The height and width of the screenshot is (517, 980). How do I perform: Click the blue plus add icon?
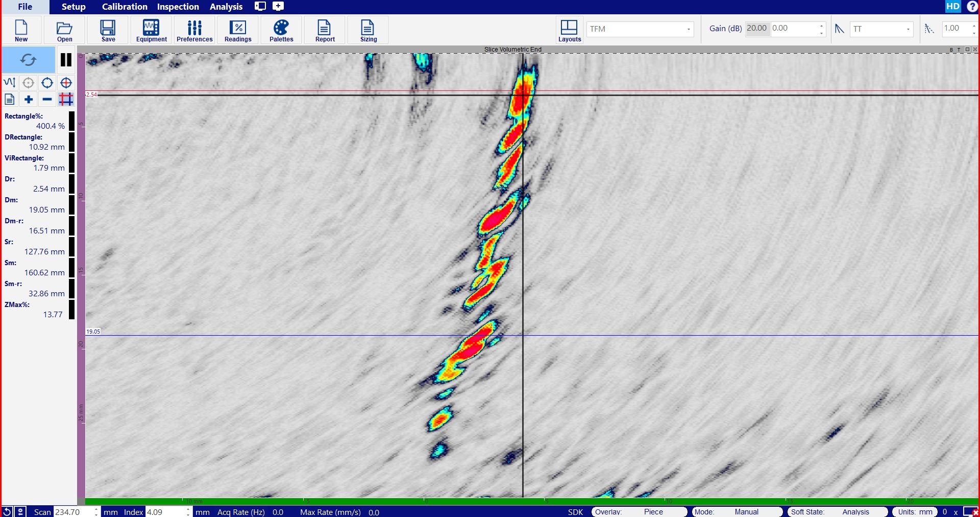tap(29, 100)
